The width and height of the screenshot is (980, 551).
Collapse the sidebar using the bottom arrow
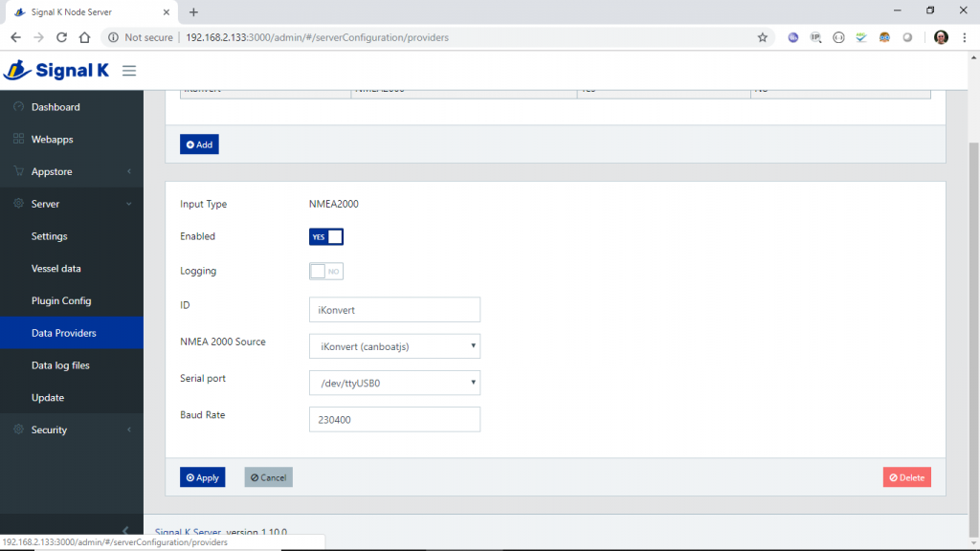[124, 531]
